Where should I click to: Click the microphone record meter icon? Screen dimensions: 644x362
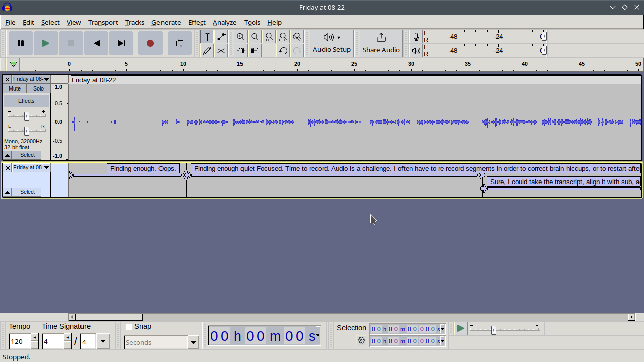tap(416, 37)
